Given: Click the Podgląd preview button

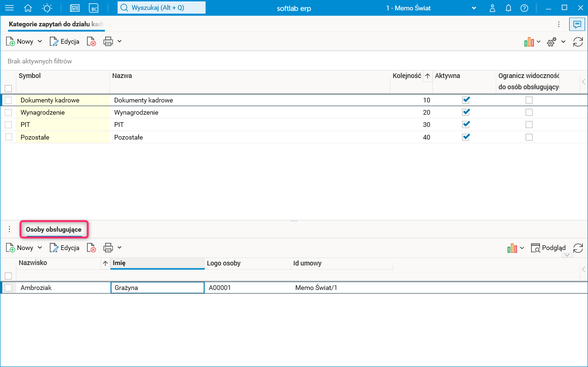Looking at the screenshot, I should click(548, 248).
